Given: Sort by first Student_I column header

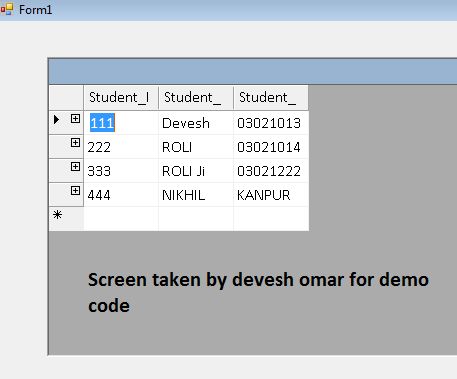Looking at the screenshot, I should (121, 97).
